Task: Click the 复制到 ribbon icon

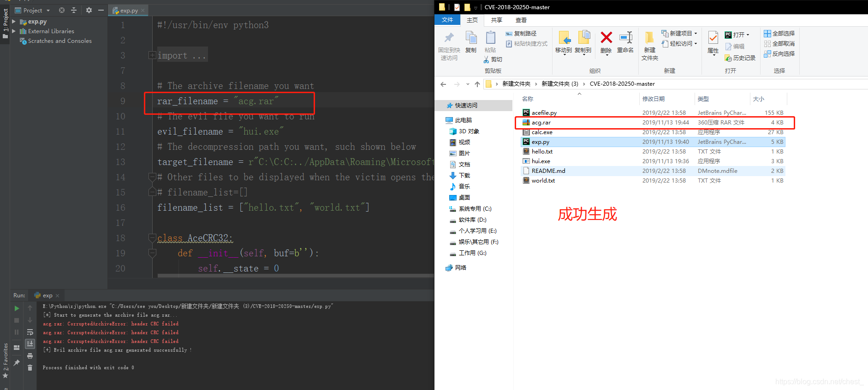Action: [x=583, y=37]
